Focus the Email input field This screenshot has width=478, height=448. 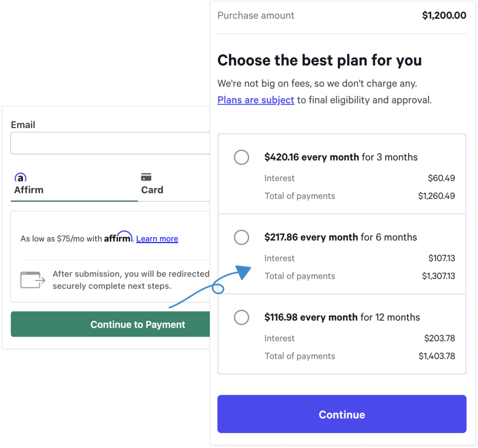point(110,143)
